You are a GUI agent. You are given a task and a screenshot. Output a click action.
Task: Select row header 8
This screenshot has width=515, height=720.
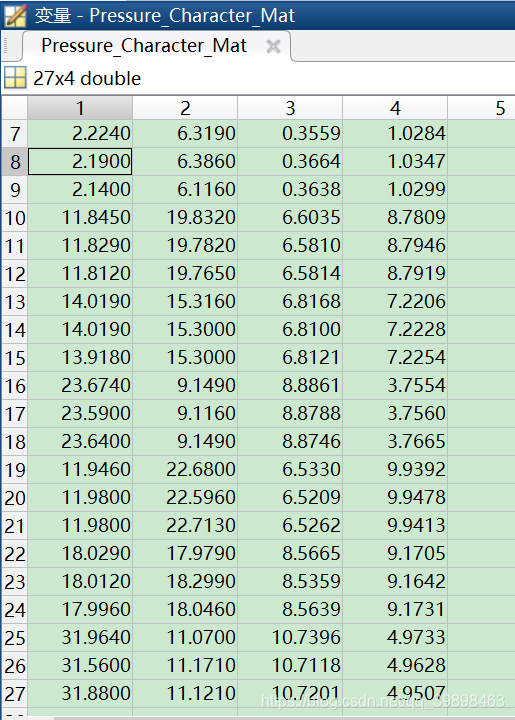pos(15,162)
